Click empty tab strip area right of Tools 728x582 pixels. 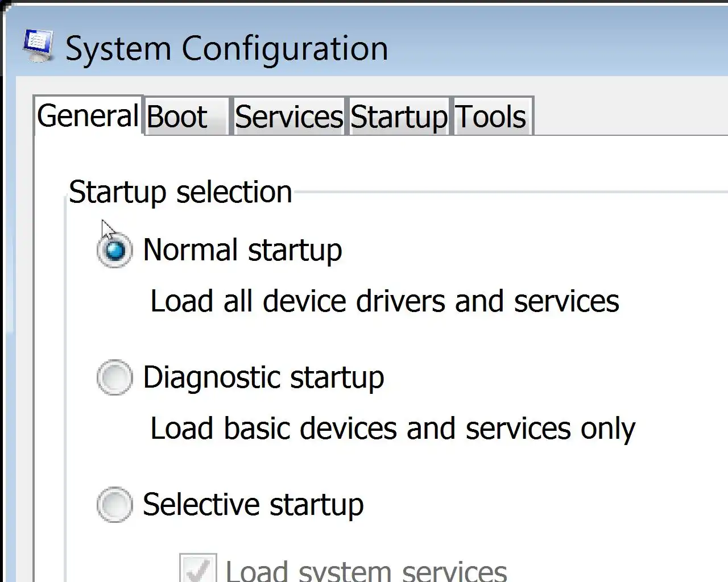click(626, 117)
